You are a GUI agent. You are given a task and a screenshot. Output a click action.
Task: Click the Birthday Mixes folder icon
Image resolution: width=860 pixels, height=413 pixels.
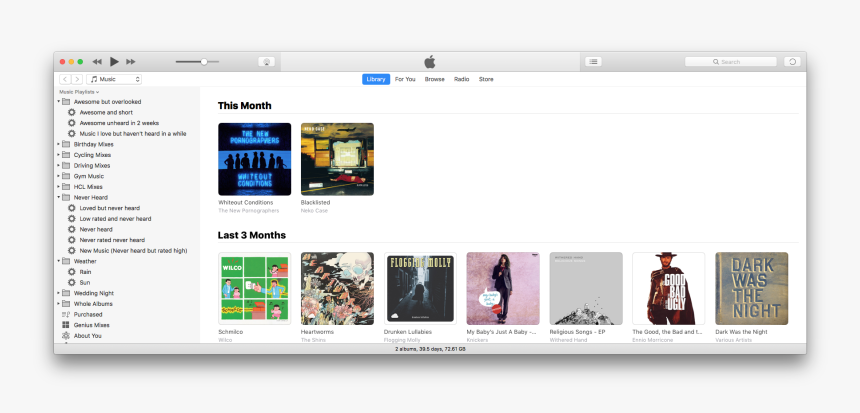(66, 144)
